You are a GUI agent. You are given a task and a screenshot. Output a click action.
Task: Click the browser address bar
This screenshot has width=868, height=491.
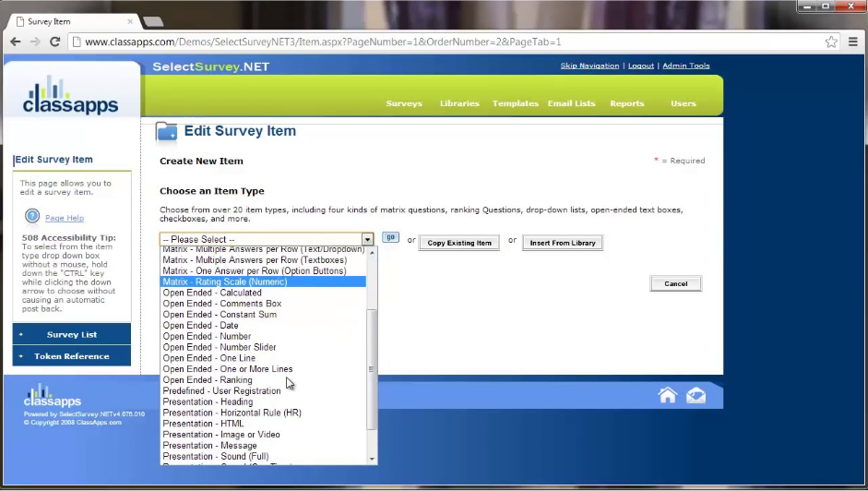tap(443, 42)
